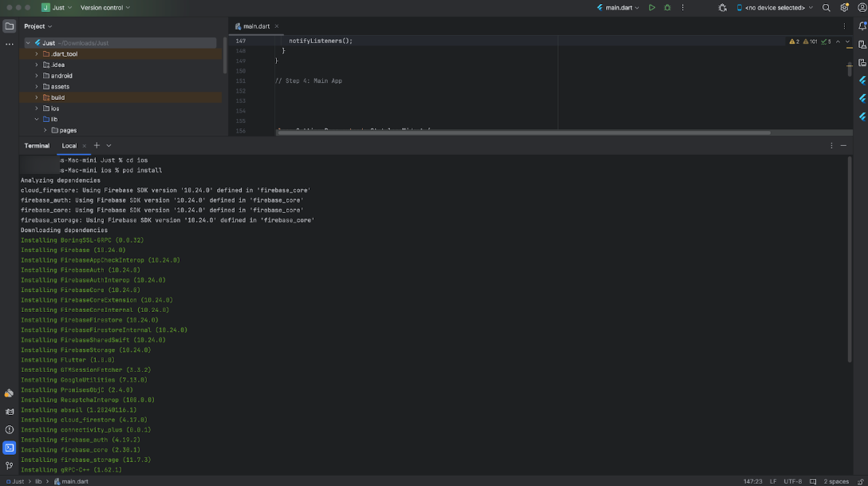
Task: Open the Notifications bell panel
Action: (x=862, y=26)
